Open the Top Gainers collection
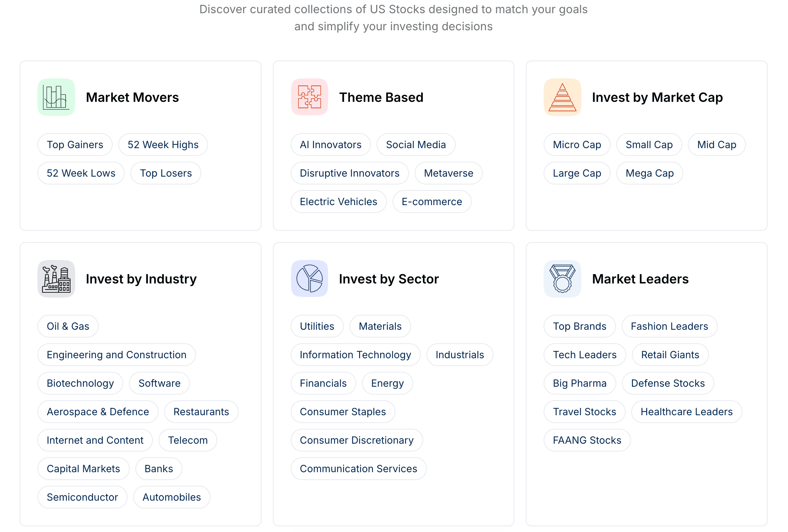Viewport: 788px width, 532px height. (75, 145)
